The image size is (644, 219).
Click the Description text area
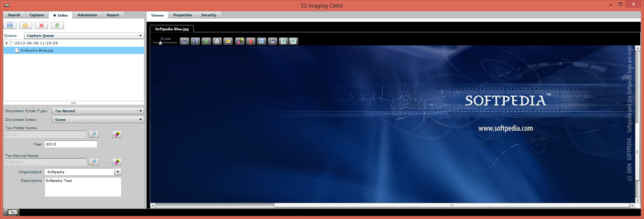pos(83,187)
